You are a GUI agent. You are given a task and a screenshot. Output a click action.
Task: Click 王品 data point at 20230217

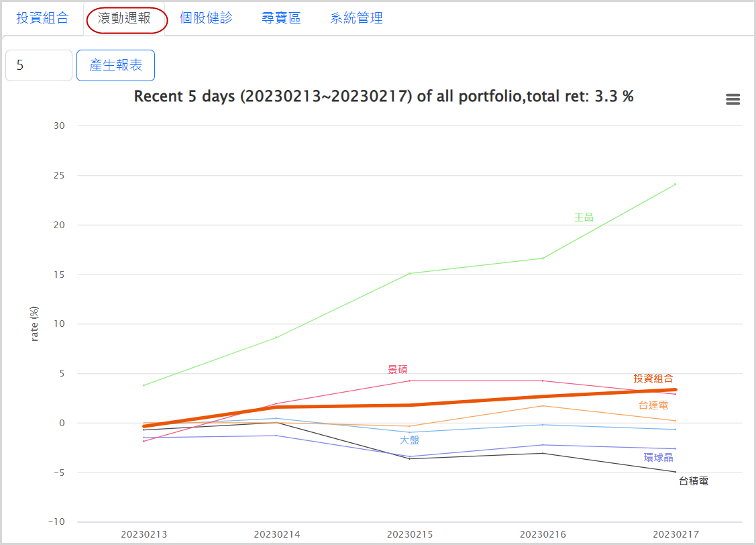coord(675,184)
